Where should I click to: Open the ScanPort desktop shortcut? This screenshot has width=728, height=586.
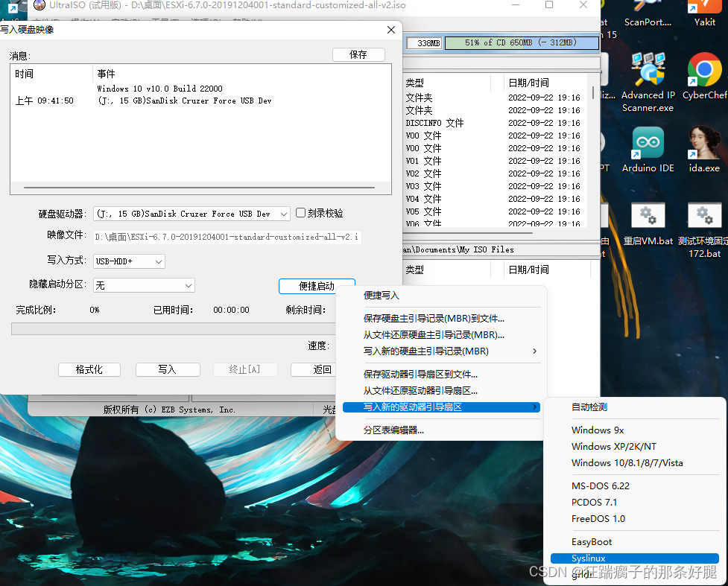point(648,14)
